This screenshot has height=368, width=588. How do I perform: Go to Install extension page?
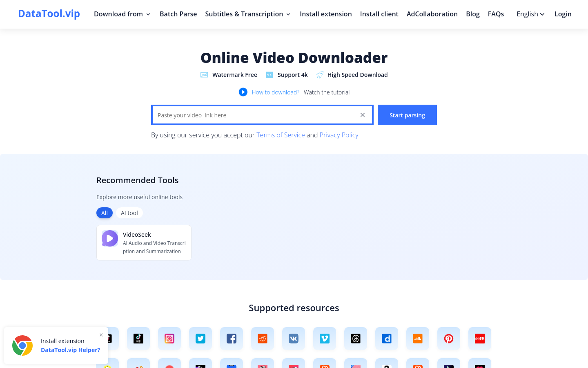click(326, 14)
